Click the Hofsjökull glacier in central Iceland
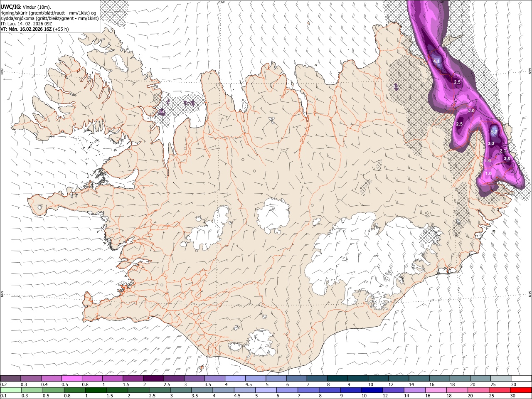The image size is (532, 399). click(x=273, y=215)
